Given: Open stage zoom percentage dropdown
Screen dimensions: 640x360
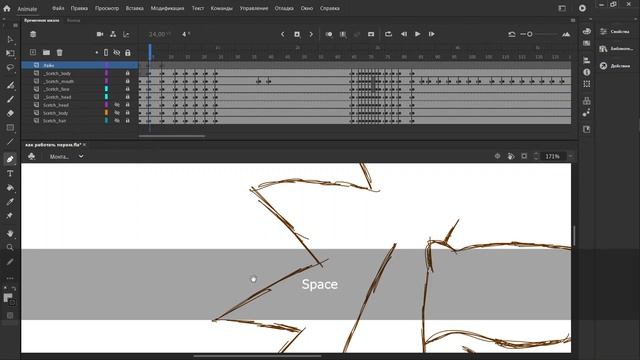Looking at the screenshot, I should pyautogui.click(x=570, y=156).
